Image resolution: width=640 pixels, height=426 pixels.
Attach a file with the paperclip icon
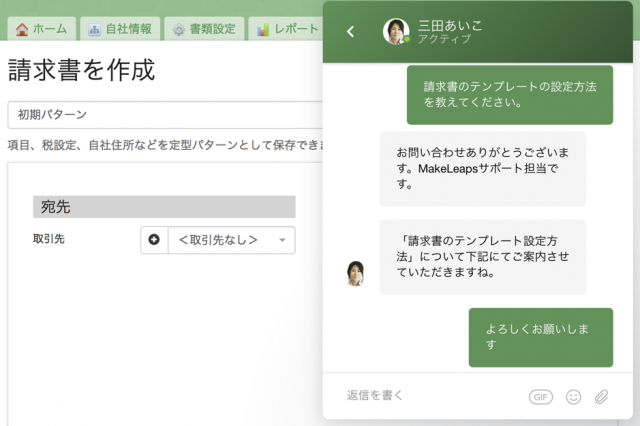601,397
